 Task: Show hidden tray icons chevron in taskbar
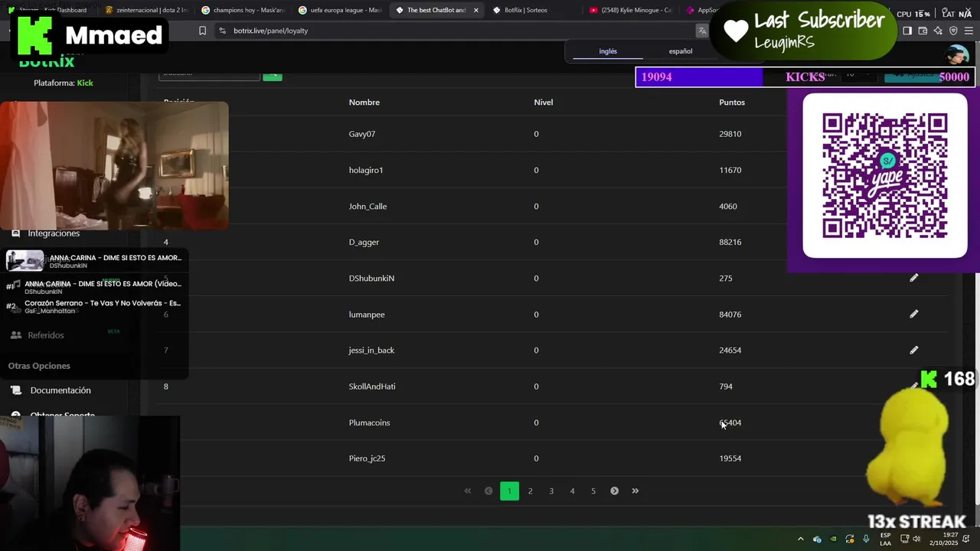click(801, 539)
